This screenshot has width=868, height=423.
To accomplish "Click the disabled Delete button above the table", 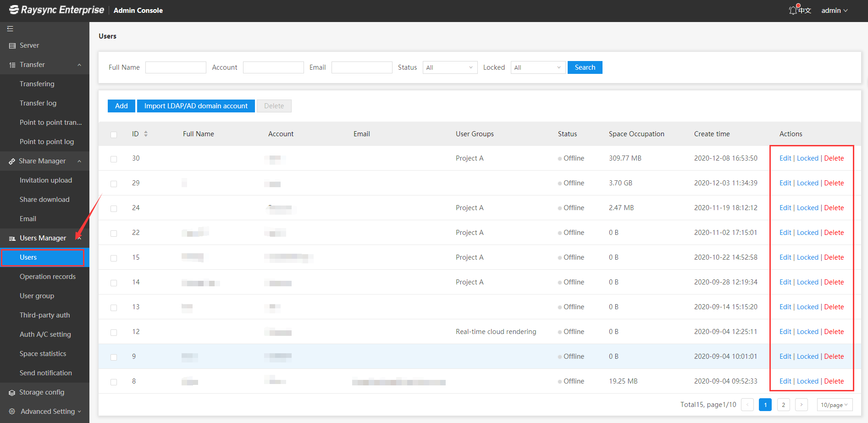I will pos(274,106).
